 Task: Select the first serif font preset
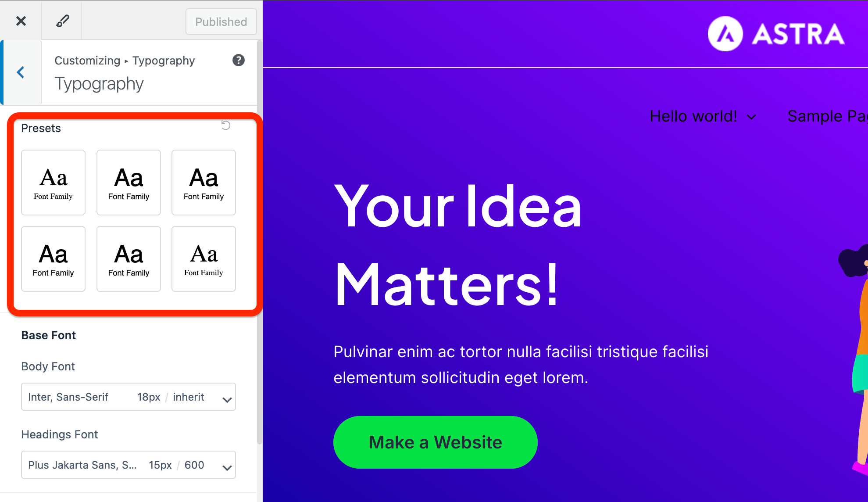(53, 183)
